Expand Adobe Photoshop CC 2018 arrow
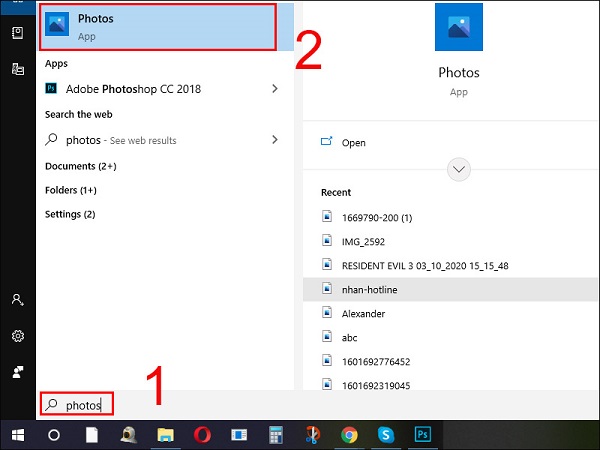 tap(275, 89)
